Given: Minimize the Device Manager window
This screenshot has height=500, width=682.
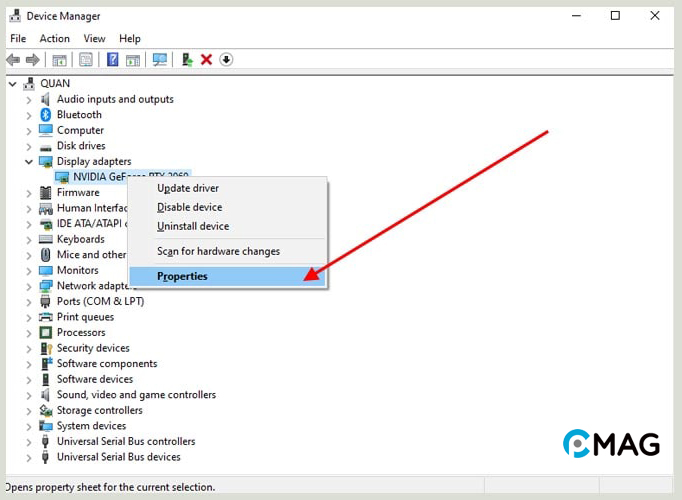Looking at the screenshot, I should (x=576, y=16).
